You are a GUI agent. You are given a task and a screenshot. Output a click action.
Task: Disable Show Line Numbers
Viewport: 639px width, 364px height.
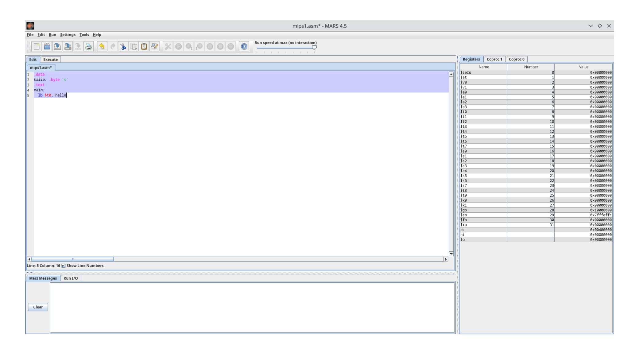[64, 265]
